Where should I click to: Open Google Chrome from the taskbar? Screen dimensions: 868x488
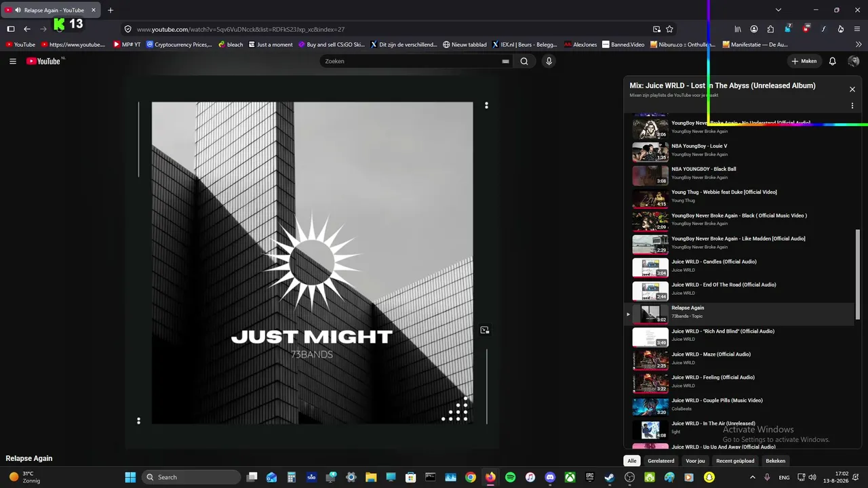tap(471, 477)
